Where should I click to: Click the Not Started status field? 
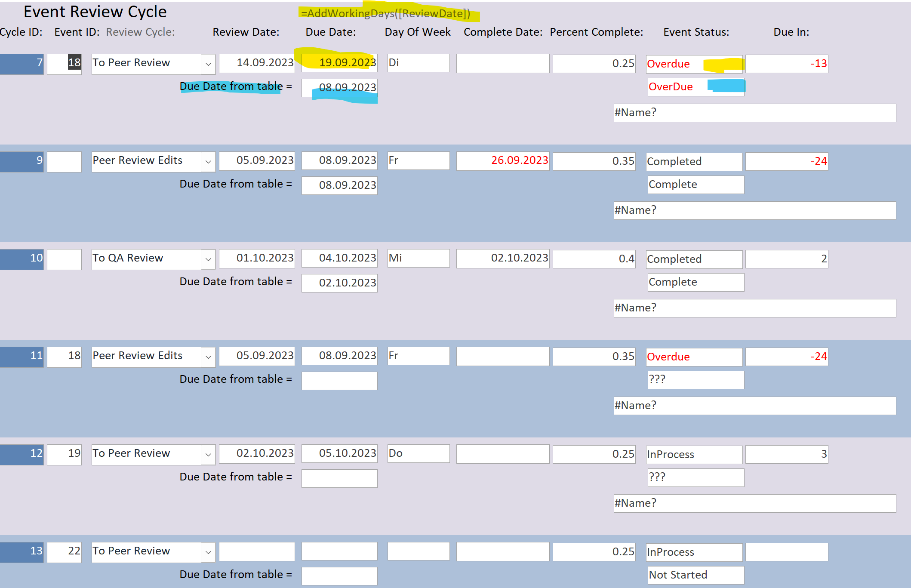pyautogui.click(x=696, y=575)
